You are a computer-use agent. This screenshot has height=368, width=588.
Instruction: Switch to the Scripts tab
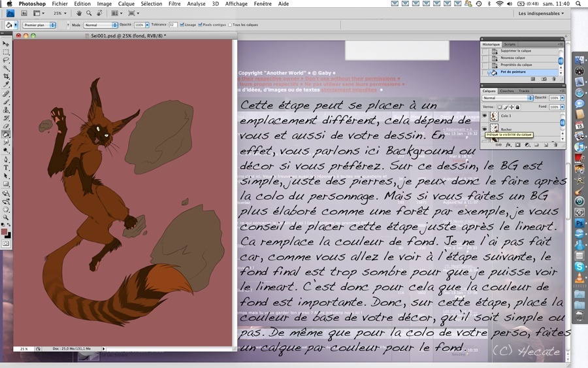point(509,44)
